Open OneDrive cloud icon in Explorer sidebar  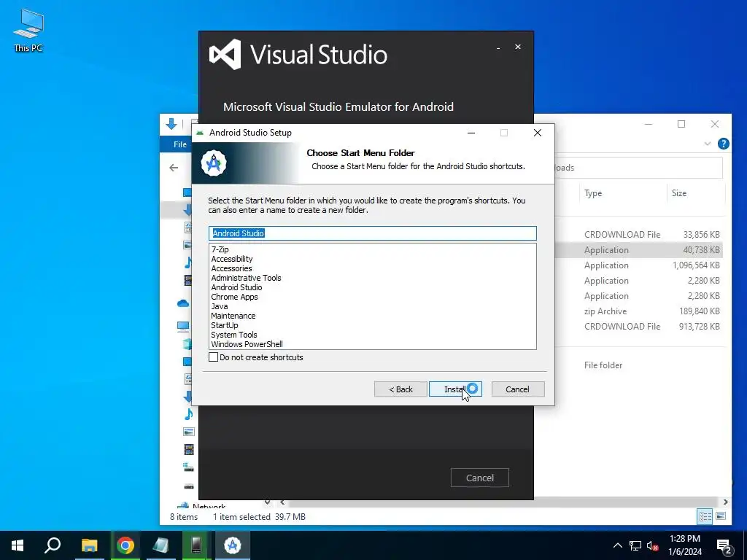pyautogui.click(x=183, y=303)
